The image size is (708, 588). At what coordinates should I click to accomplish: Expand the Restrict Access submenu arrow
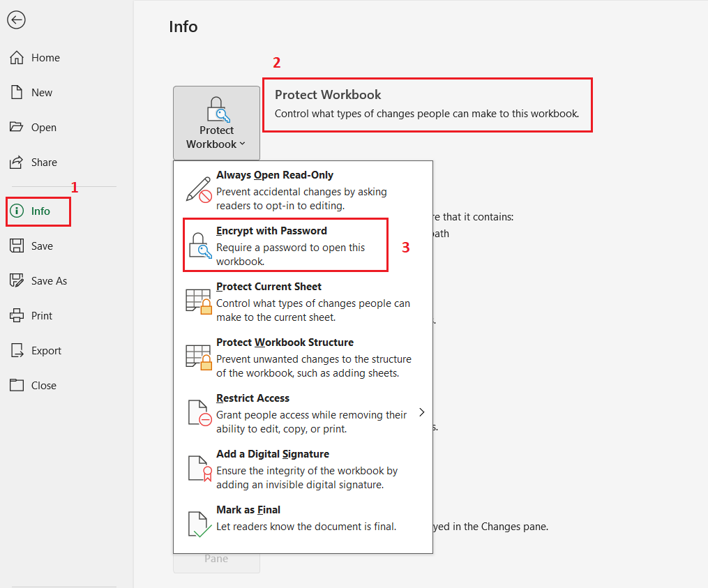click(x=421, y=412)
